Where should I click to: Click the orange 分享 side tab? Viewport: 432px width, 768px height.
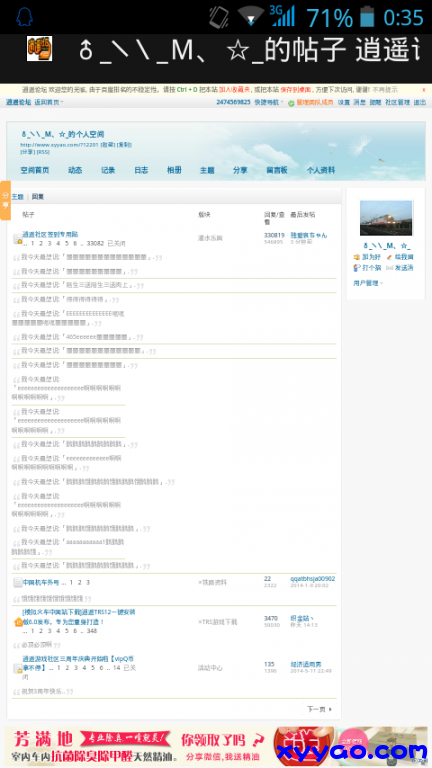5,200
